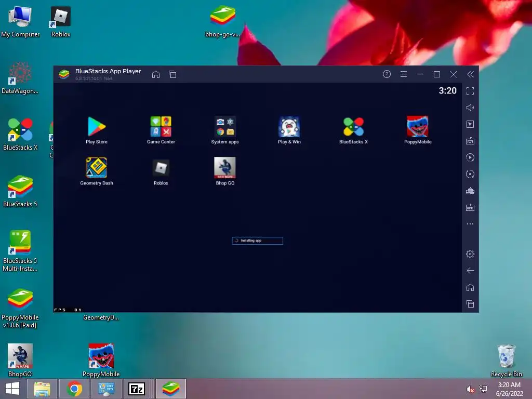Select the BlueStacks 5 desktop shortcut

click(20, 191)
